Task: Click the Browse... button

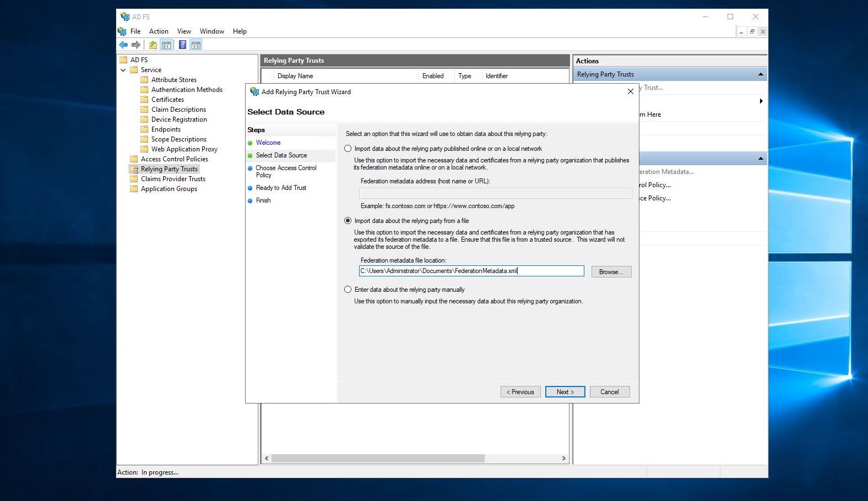Action: tap(611, 272)
